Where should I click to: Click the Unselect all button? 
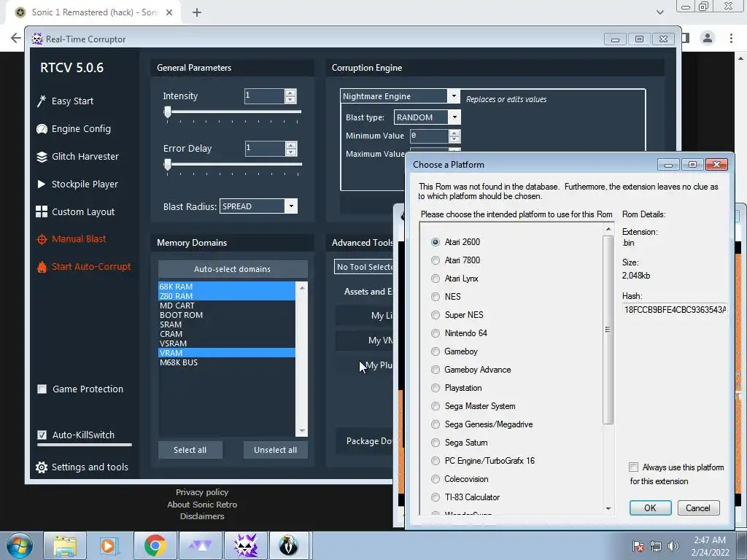275,450
